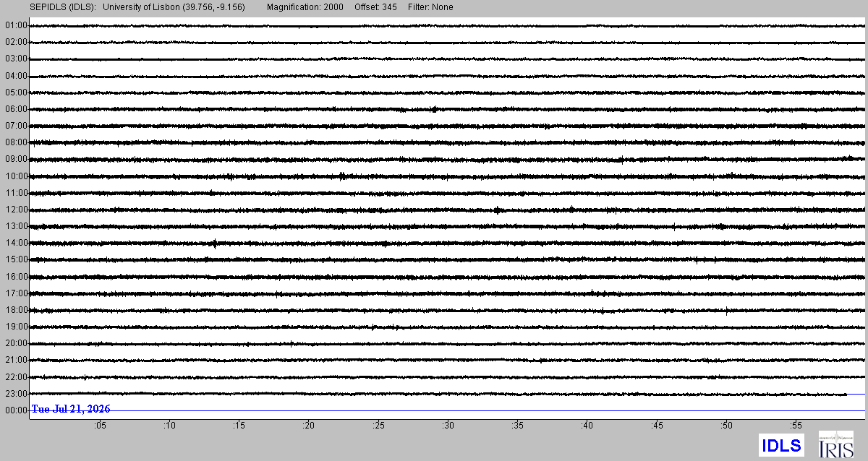Screen dimensions: 868x461
Task: Click the Magnification: 2000 header text
Action: click(305, 7)
